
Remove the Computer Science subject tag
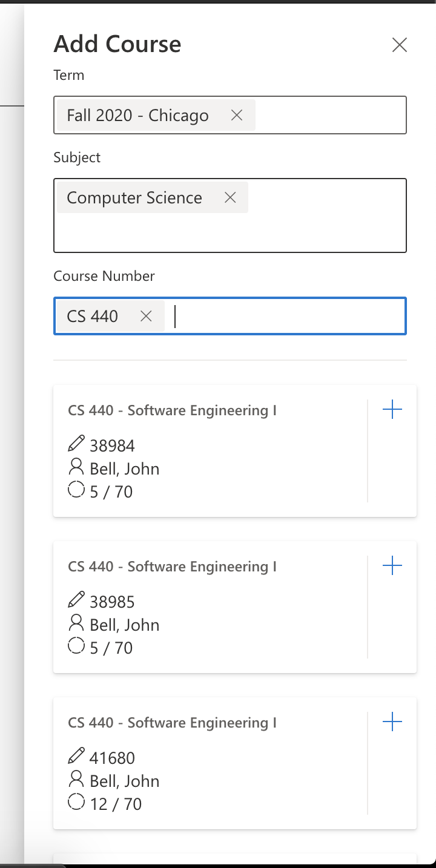pos(230,197)
